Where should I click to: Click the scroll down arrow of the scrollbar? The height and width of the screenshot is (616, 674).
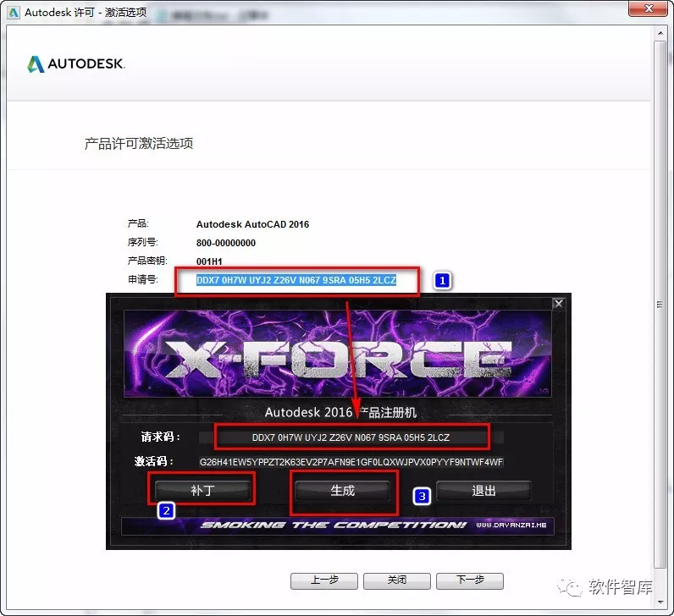(660, 602)
